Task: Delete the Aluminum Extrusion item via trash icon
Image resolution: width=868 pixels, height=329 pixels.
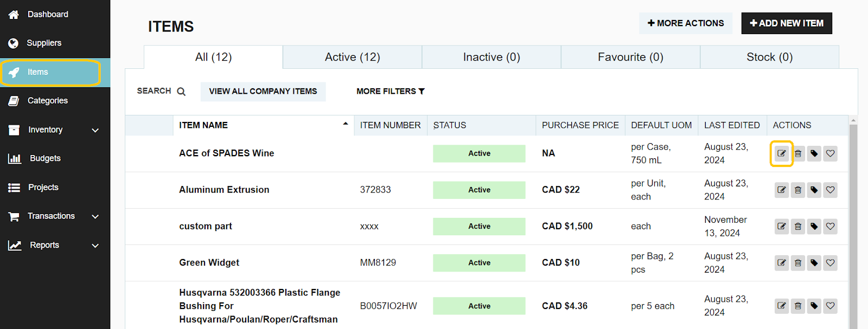Action: pyautogui.click(x=797, y=190)
